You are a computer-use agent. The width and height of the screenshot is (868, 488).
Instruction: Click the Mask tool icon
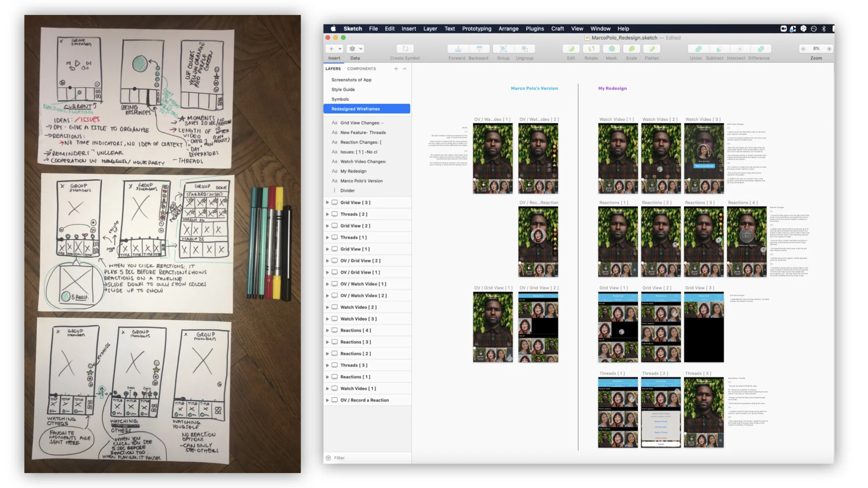click(611, 49)
